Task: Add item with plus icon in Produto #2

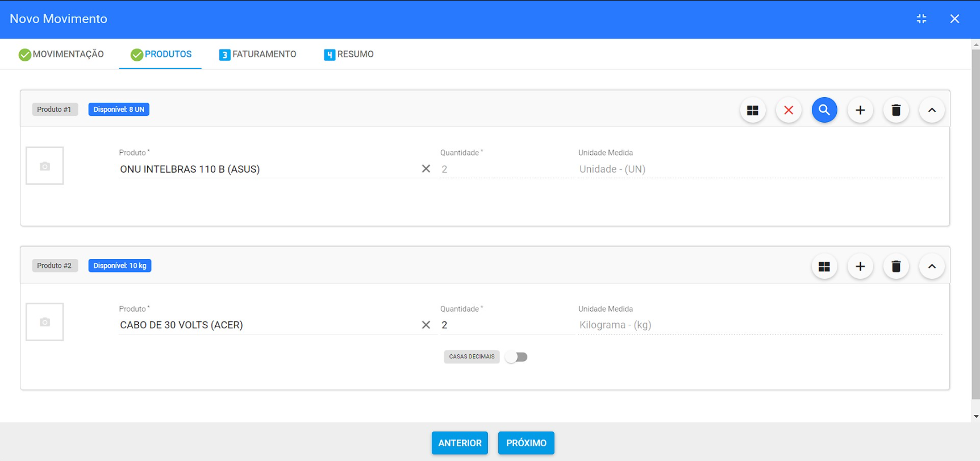Action: [860, 266]
